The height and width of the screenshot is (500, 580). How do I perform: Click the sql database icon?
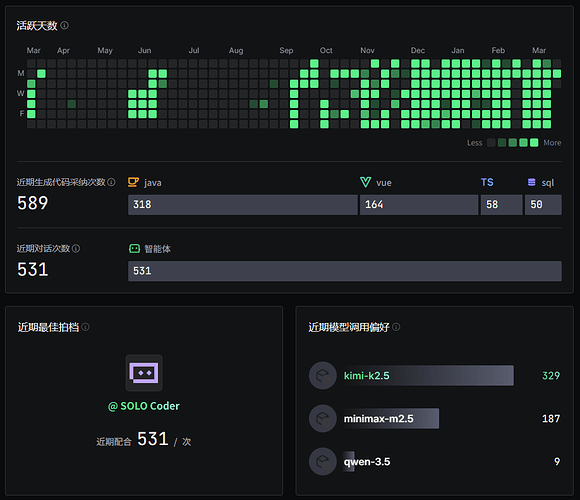[532, 182]
